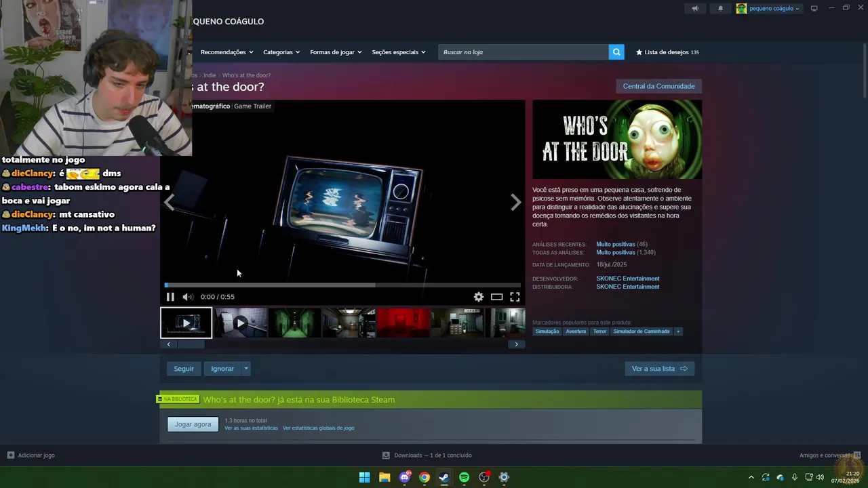
Task: Select the second video thumbnail
Action: [241, 323]
